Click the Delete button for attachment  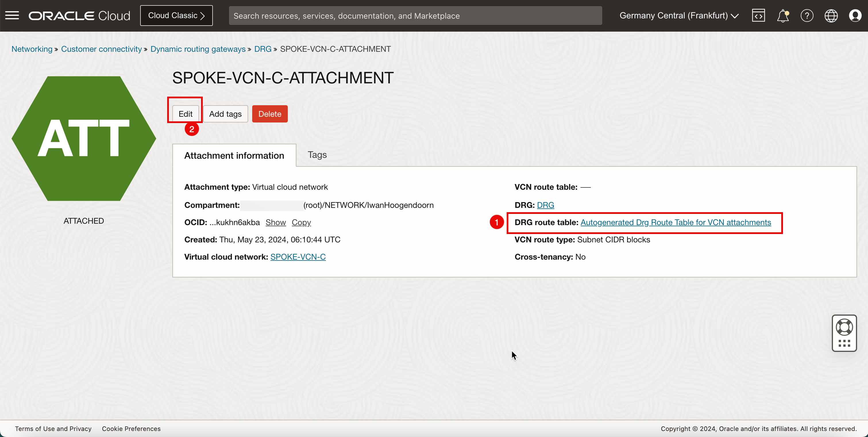270,114
